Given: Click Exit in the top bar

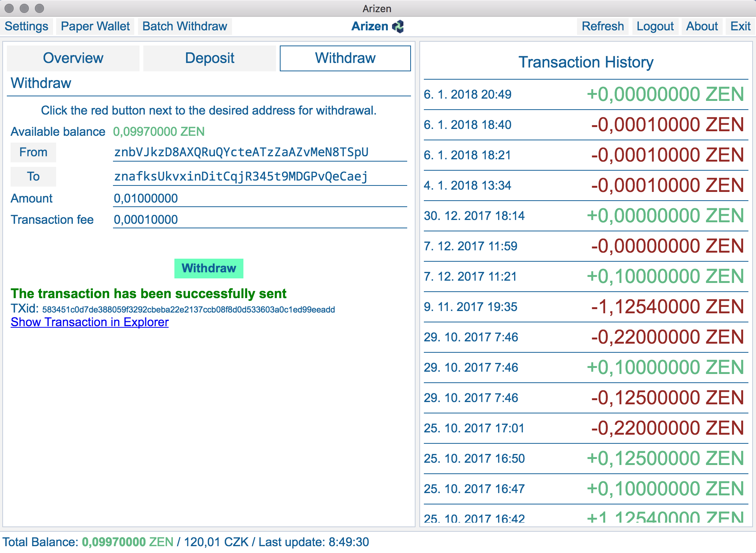Looking at the screenshot, I should pos(740,27).
